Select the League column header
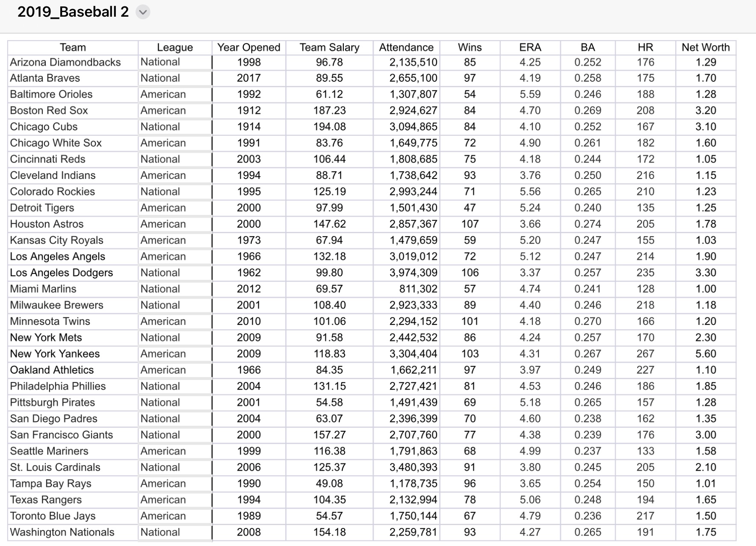 pos(175,47)
